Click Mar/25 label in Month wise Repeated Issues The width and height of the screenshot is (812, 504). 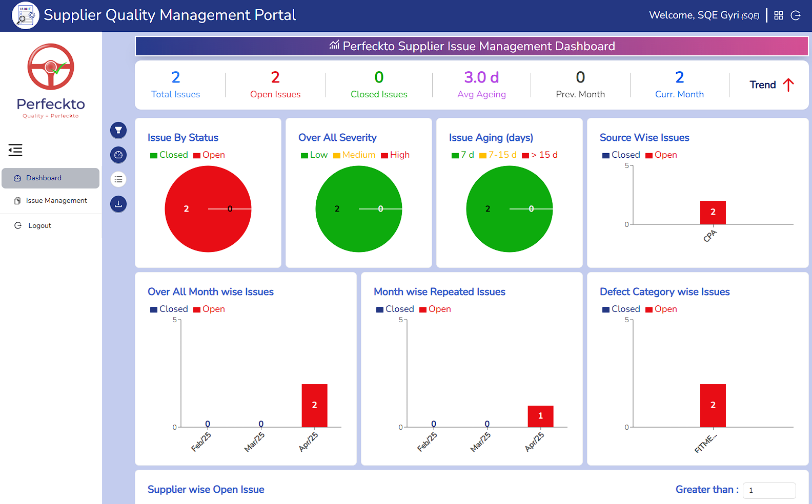[480, 442]
